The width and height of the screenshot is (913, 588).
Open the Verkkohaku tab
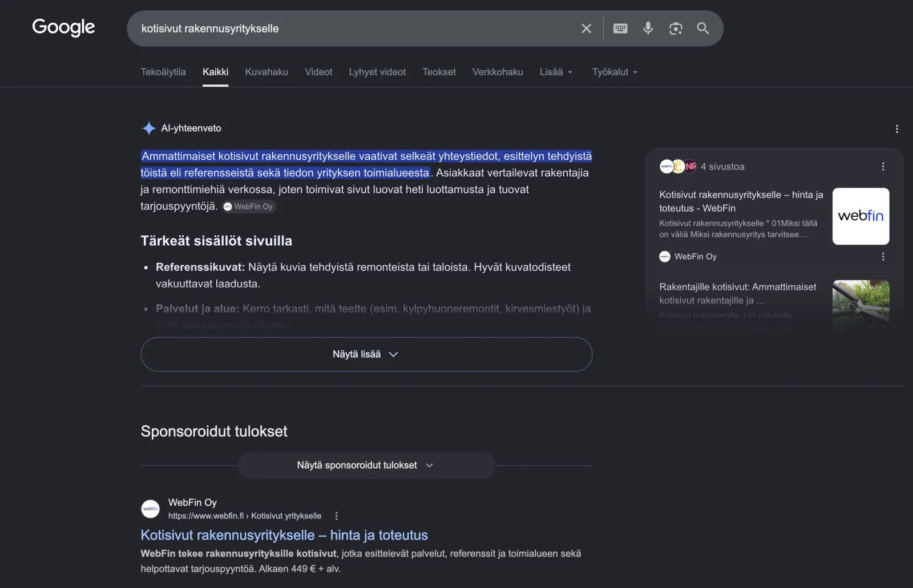click(x=498, y=72)
